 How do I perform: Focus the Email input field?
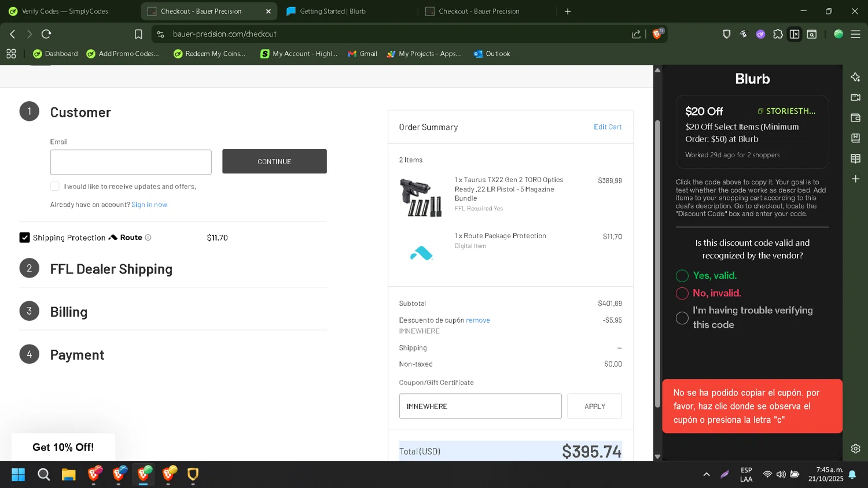(131, 162)
